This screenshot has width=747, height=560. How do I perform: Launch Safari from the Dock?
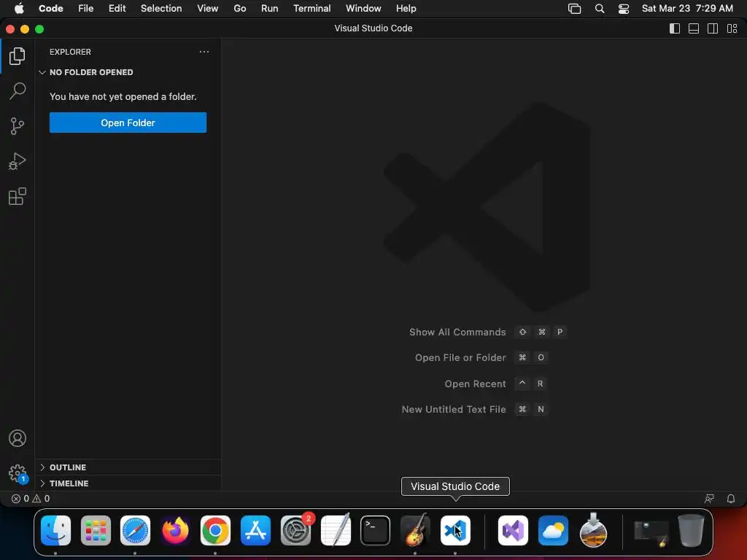135,531
